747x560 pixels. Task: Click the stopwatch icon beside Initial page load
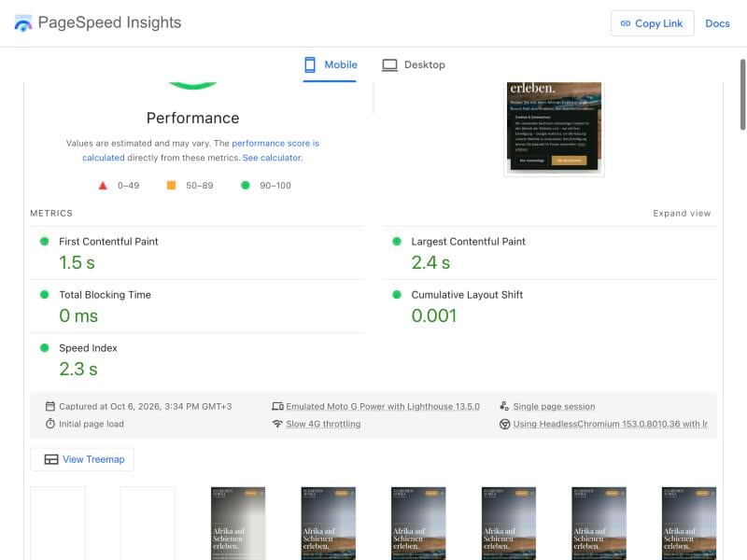[x=50, y=424]
